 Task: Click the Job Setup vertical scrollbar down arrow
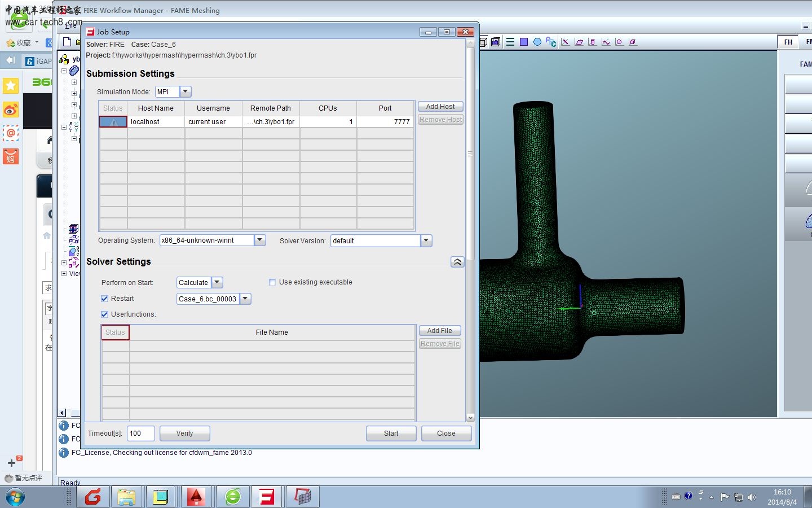pyautogui.click(x=470, y=418)
